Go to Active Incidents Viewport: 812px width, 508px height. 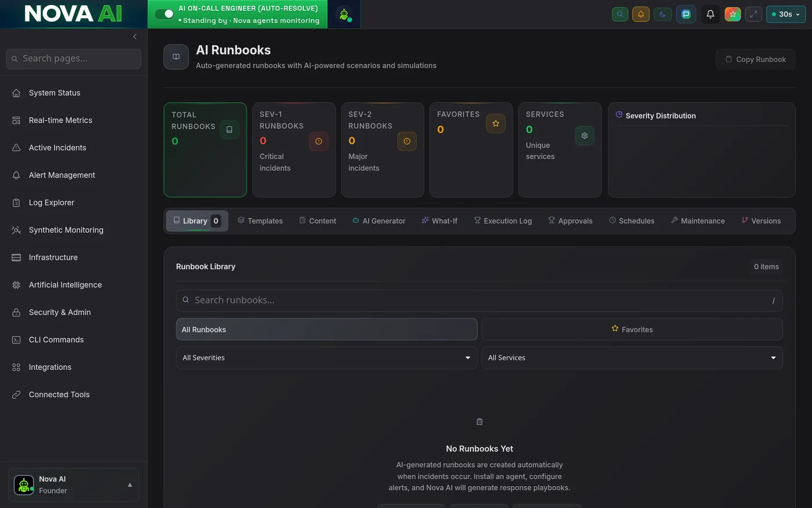pyautogui.click(x=74, y=147)
